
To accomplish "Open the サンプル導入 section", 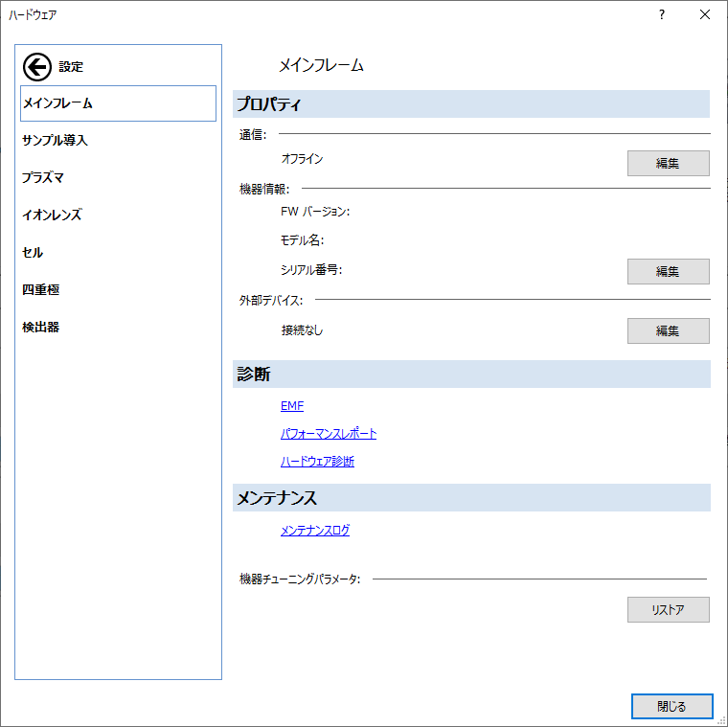I will (55, 140).
